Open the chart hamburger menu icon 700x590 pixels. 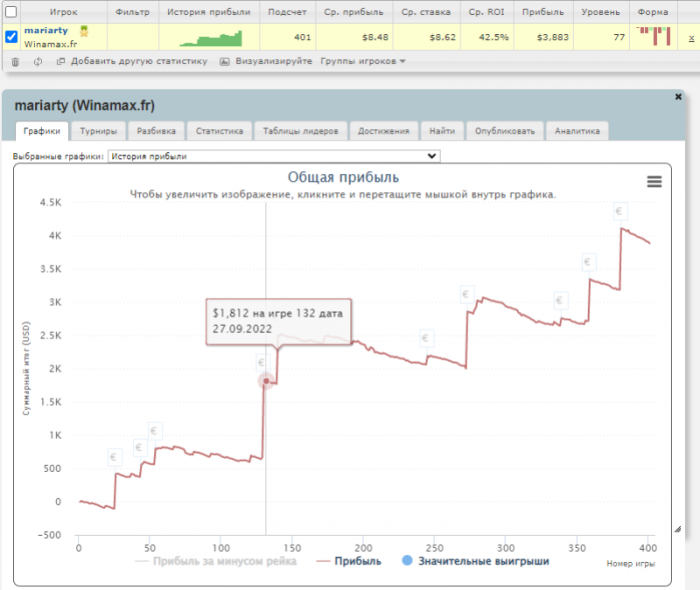[x=654, y=182]
